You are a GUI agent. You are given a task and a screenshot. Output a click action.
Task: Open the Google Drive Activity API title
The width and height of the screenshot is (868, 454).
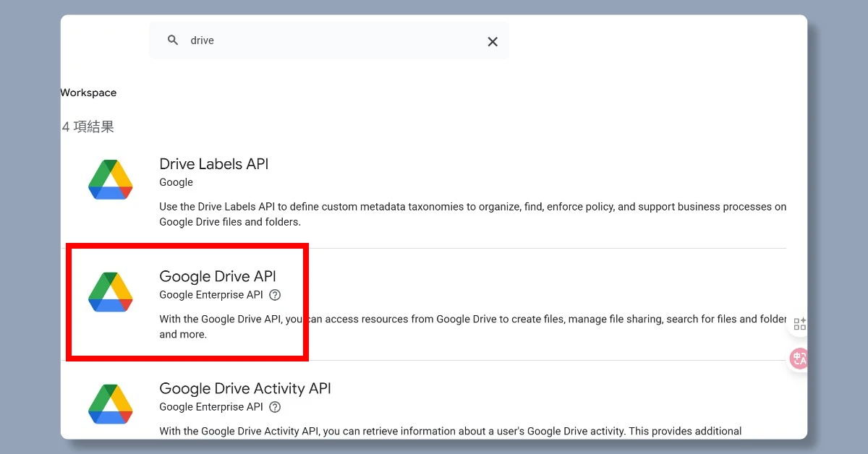pyautogui.click(x=245, y=388)
